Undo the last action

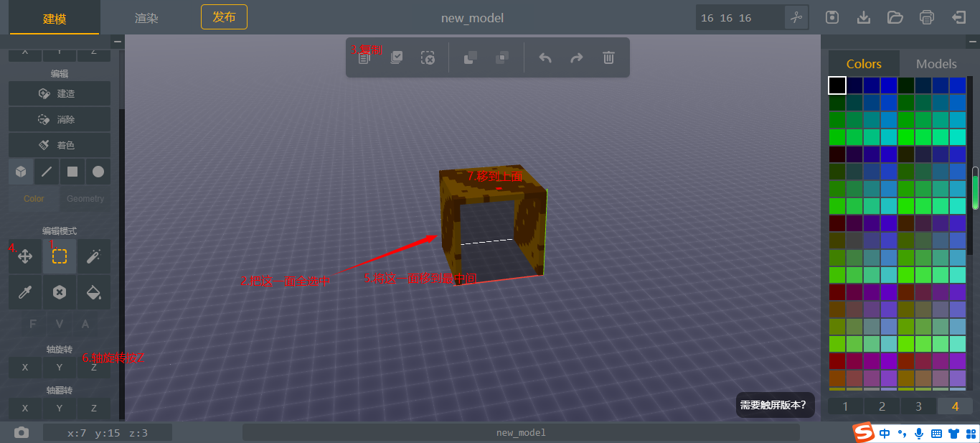click(x=545, y=58)
